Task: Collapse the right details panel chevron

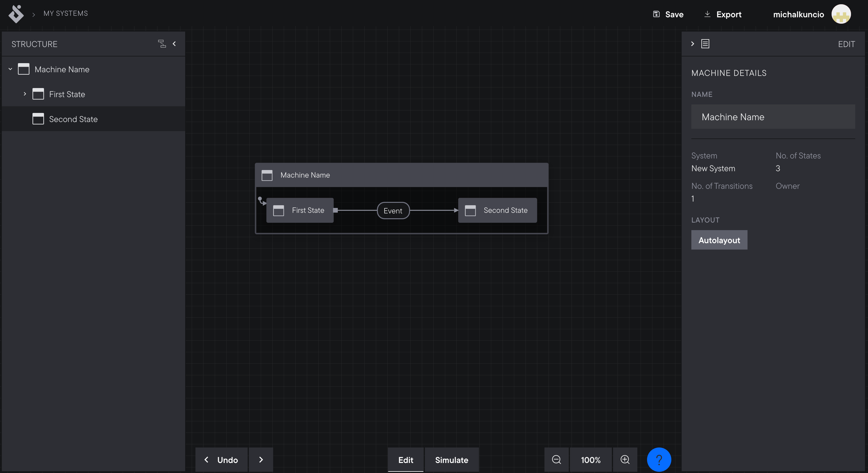Action: (693, 44)
